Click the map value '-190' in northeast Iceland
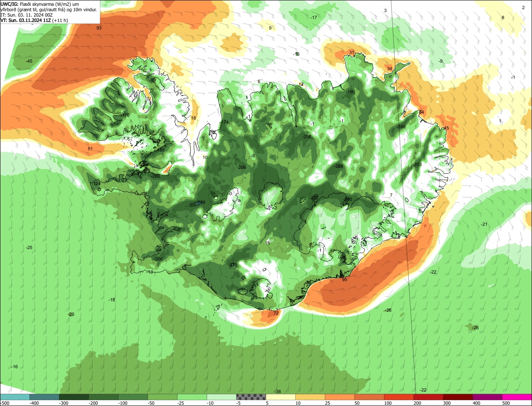This screenshot has width=532, height=406. pyautogui.click(x=350, y=92)
